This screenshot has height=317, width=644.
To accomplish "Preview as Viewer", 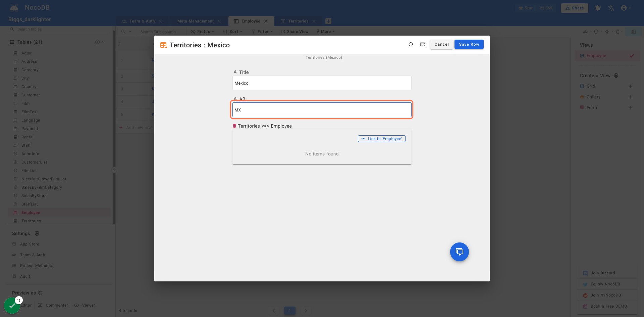I will [85, 305].
